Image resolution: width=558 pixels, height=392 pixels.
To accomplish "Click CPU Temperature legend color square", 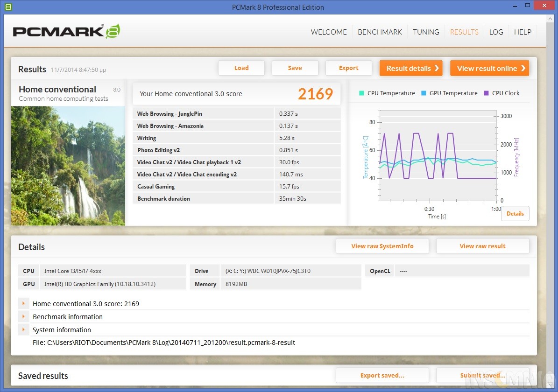I will [x=361, y=93].
